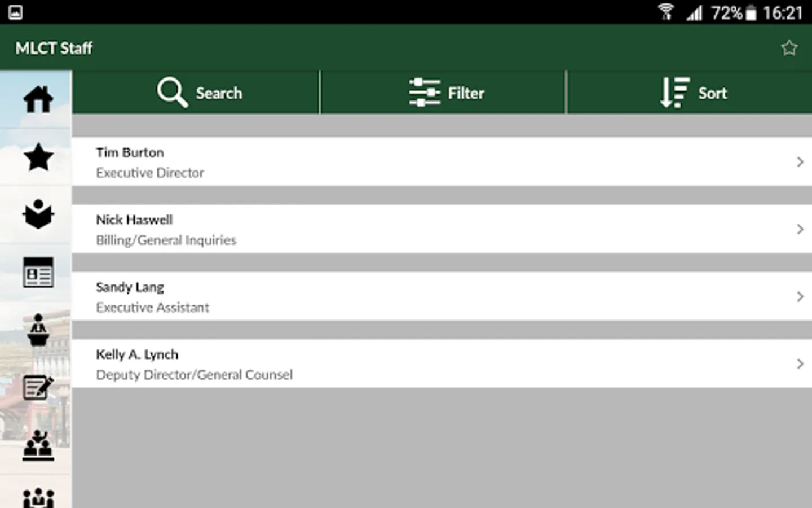The height and width of the screenshot is (508, 812).
Task: Tap the 16:21 clock
Action: click(x=783, y=12)
